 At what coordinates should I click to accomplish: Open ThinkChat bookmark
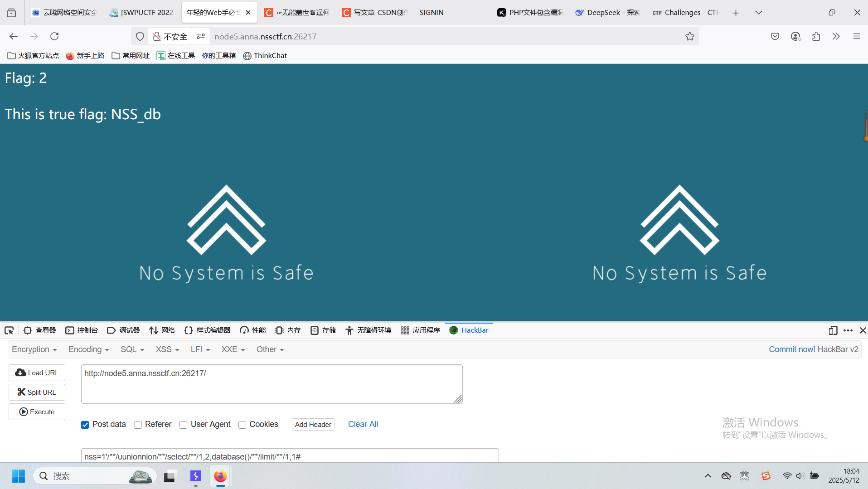pyautogui.click(x=265, y=55)
